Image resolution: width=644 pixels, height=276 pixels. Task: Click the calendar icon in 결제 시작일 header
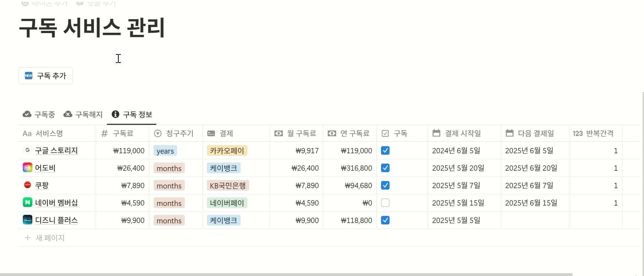click(436, 133)
